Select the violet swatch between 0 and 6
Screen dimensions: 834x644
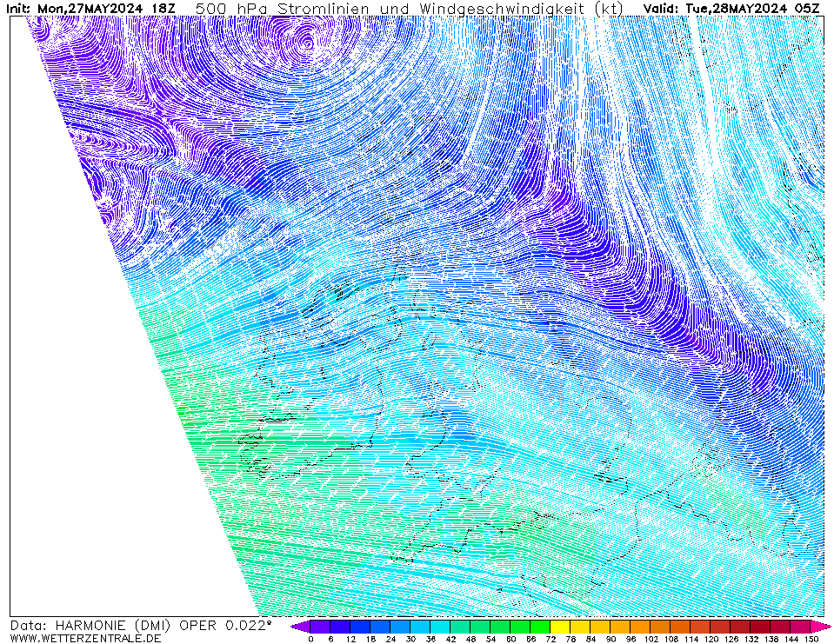coord(320,627)
